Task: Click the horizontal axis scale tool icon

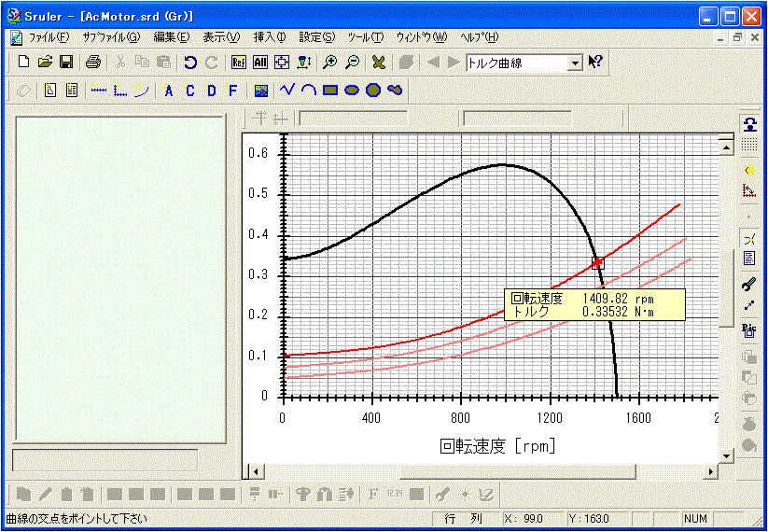Action: pyautogui.click(x=100, y=90)
